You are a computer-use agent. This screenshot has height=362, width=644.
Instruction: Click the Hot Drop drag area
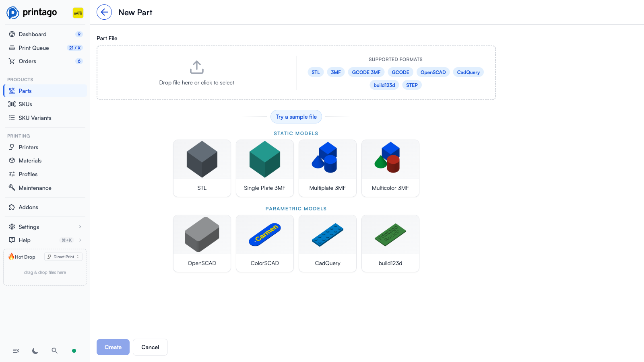pos(45,272)
